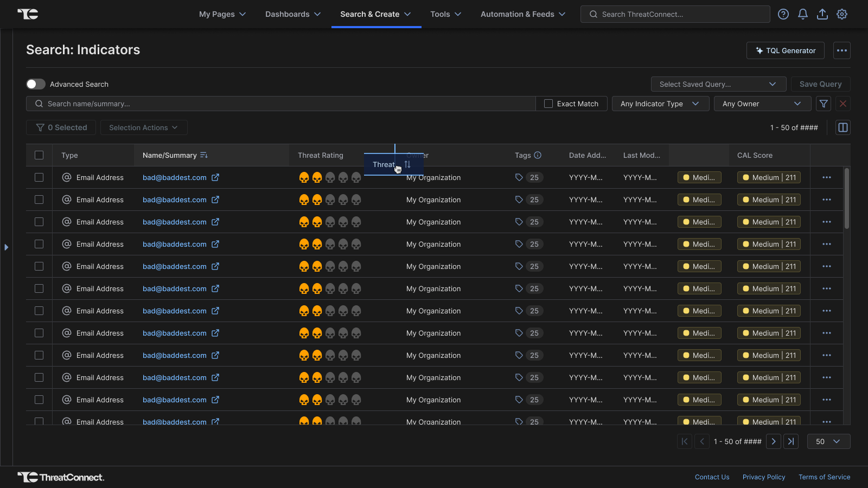Tick the select-all checkbox in table header
868x488 pixels.
pyautogui.click(x=39, y=155)
